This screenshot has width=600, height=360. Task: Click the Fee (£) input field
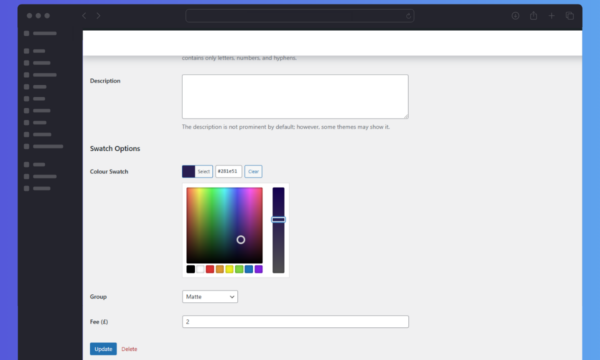click(295, 321)
